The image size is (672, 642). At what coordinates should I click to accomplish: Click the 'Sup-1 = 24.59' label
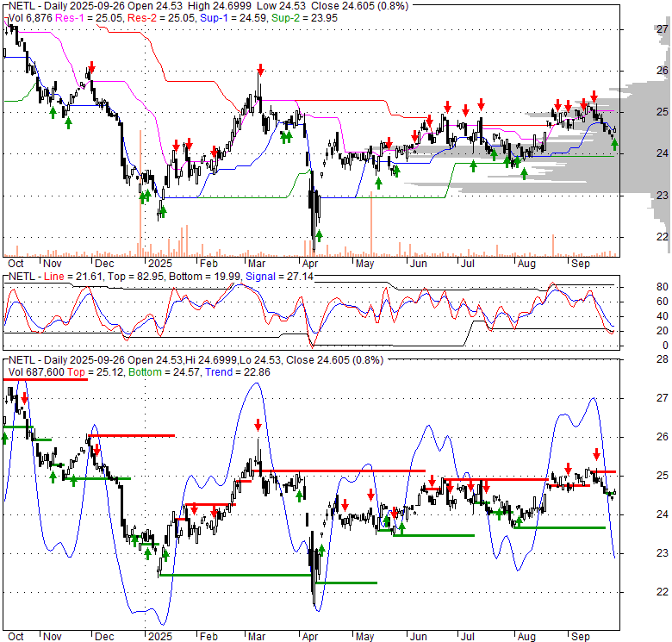[234, 18]
